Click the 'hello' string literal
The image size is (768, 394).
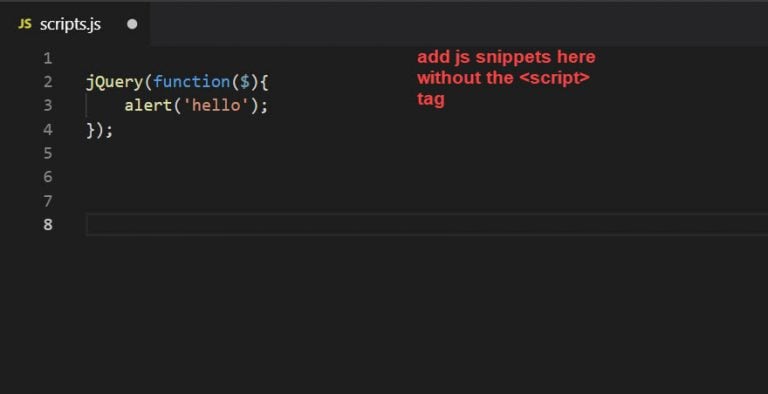pyautogui.click(x=216, y=105)
